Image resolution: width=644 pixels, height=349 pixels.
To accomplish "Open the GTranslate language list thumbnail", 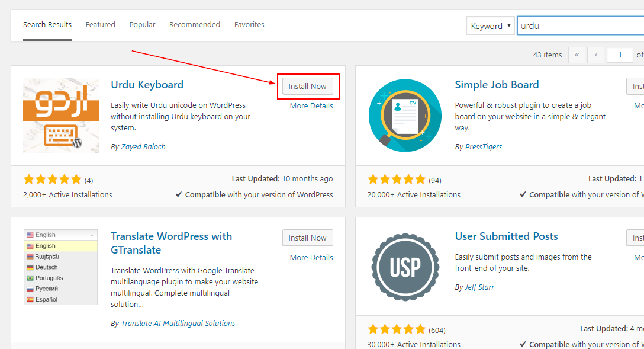I will pyautogui.click(x=61, y=267).
